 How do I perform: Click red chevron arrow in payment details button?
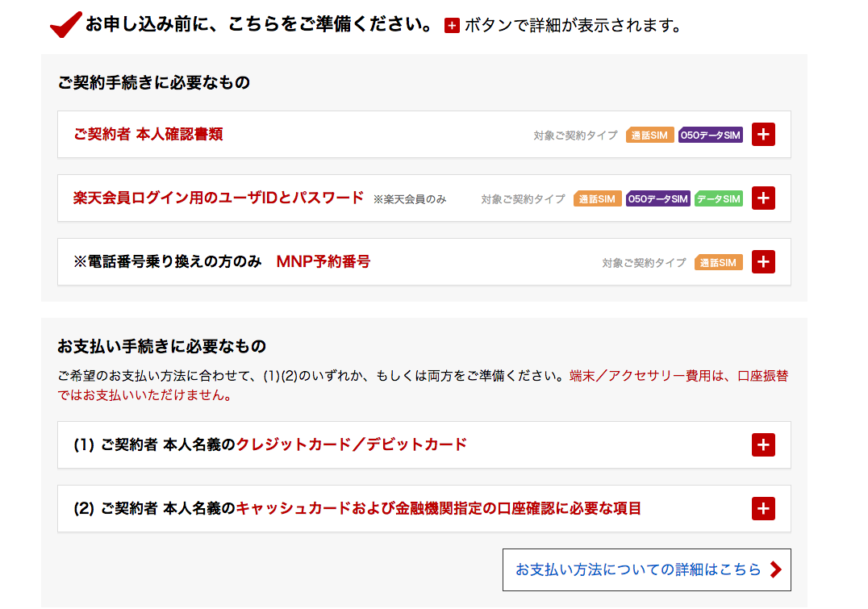pos(776,569)
